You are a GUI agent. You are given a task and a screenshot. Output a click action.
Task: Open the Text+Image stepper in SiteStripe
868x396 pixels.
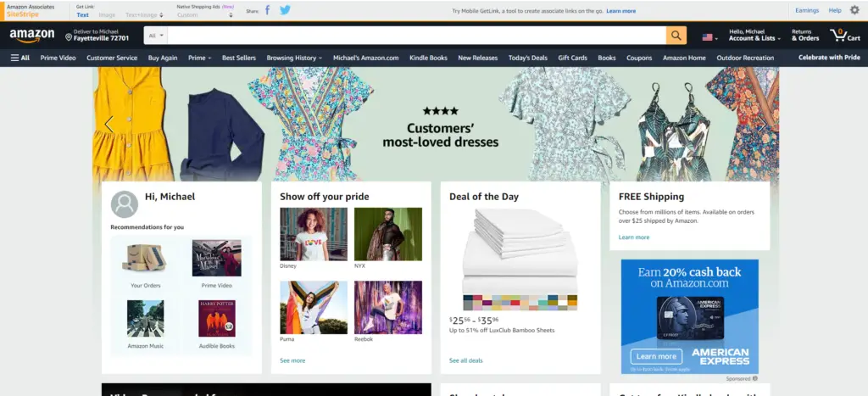pyautogui.click(x=160, y=15)
